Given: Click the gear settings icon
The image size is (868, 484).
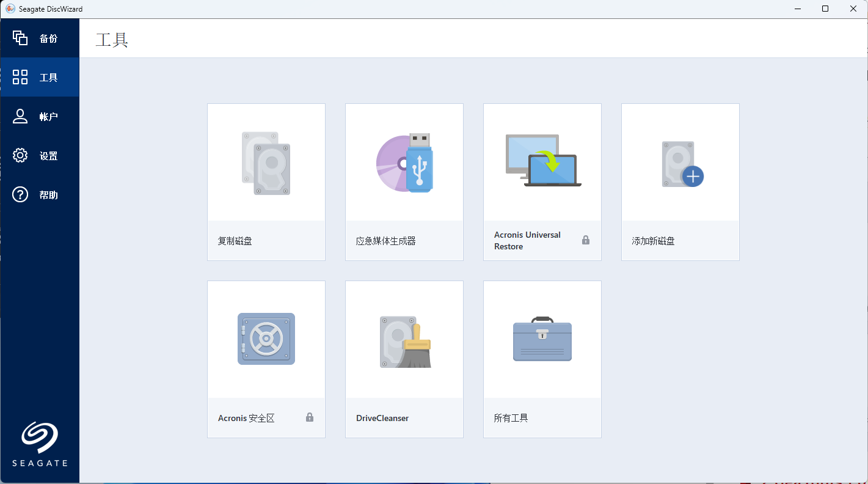Looking at the screenshot, I should point(20,155).
